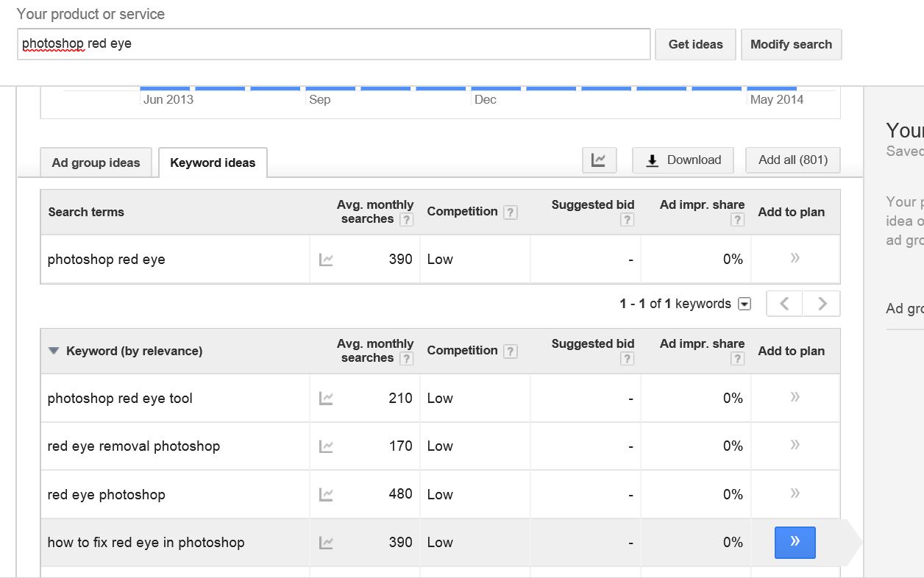The image size is (924, 578).
Task: Click the Modify search button
Action: pos(791,44)
